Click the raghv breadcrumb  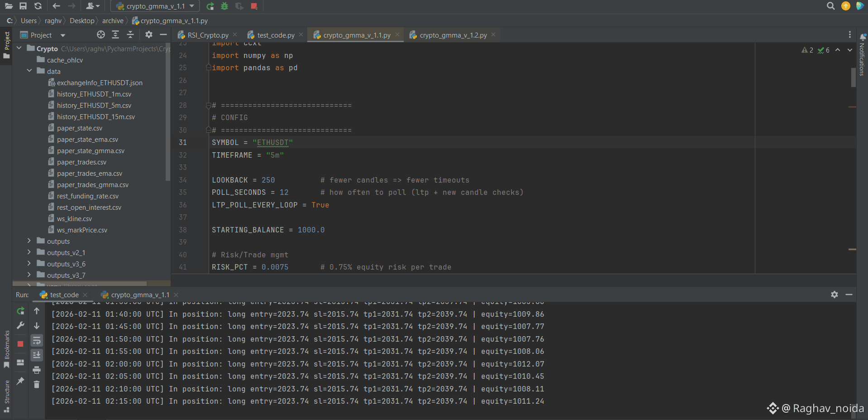coord(53,20)
